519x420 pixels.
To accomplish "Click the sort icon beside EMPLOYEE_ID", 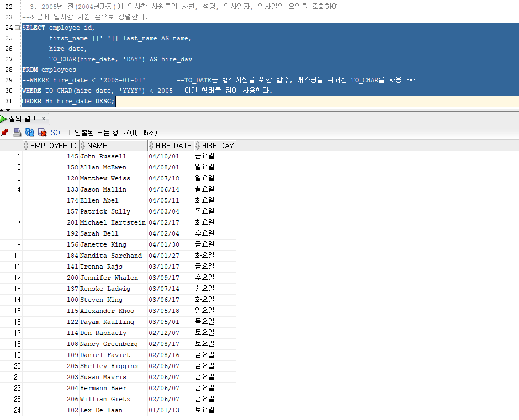I will coord(26,146).
